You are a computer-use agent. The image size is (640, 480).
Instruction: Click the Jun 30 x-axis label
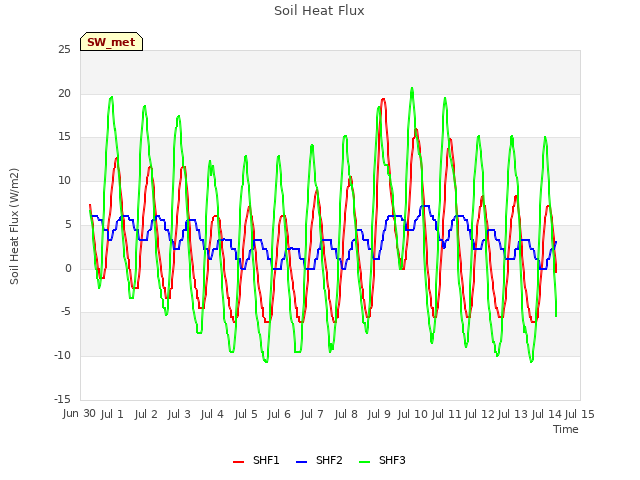(79, 414)
